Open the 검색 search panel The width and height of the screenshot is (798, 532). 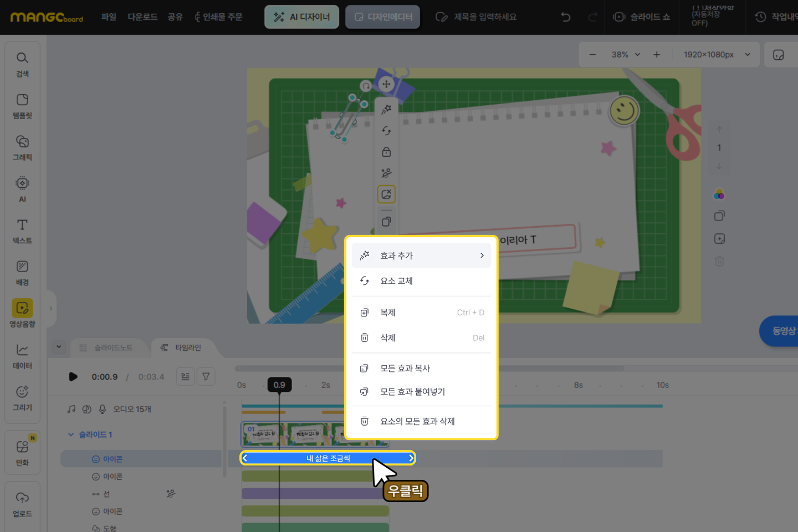(22, 64)
